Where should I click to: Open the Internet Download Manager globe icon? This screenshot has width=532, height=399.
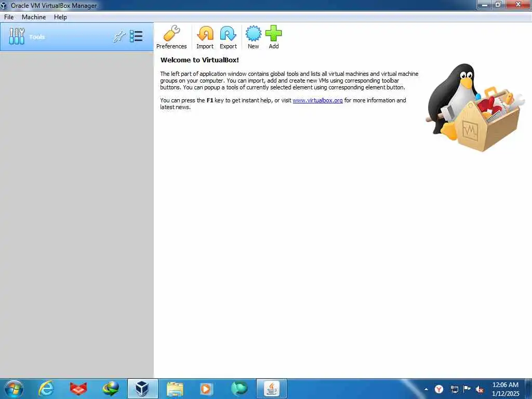click(111, 389)
